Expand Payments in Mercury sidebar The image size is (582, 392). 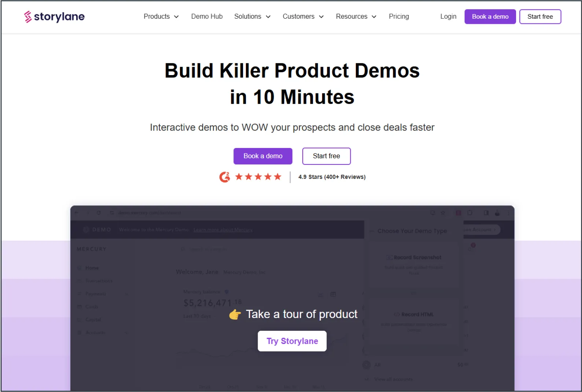coord(103,294)
